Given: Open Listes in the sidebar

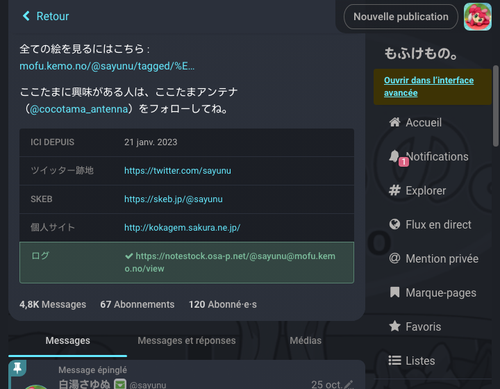Looking at the screenshot, I should pyautogui.click(x=412, y=361).
